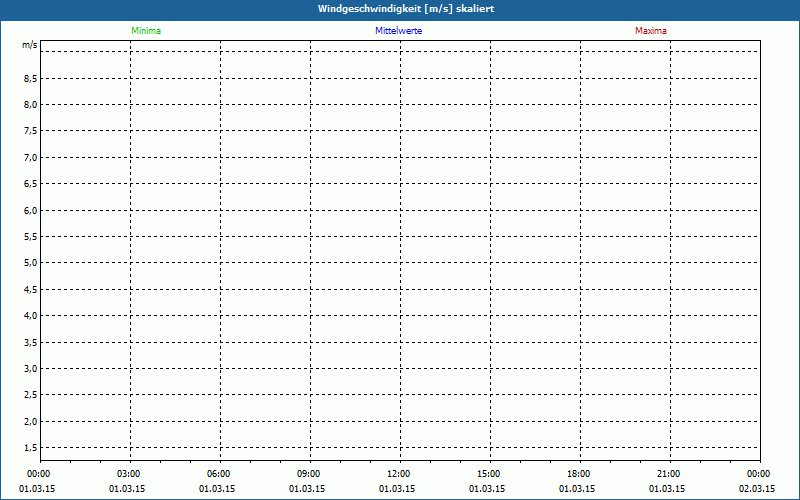The height and width of the screenshot is (500, 800).
Task: Click the 3,0 y-axis value
Action: tap(31, 368)
